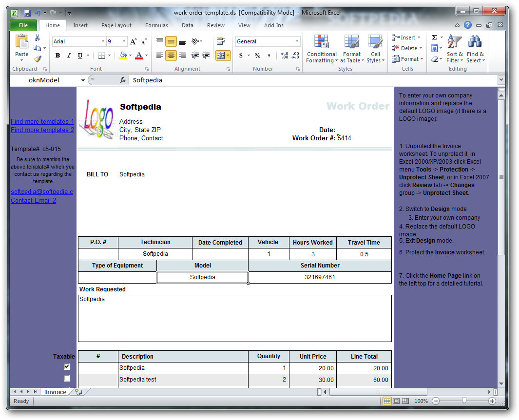Click the Cell Styles button
Screen dimensions: 519x420
pos(375,49)
